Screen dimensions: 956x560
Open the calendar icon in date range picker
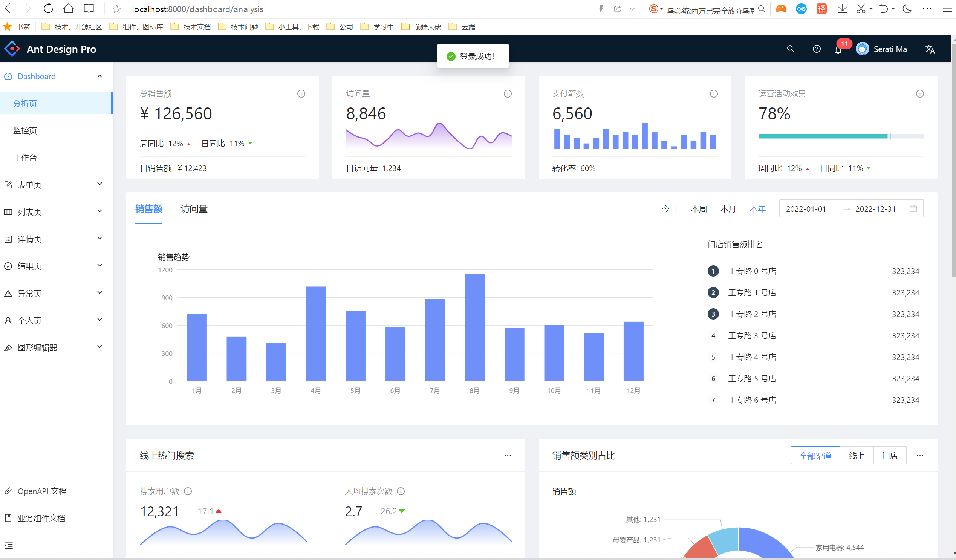tap(913, 209)
